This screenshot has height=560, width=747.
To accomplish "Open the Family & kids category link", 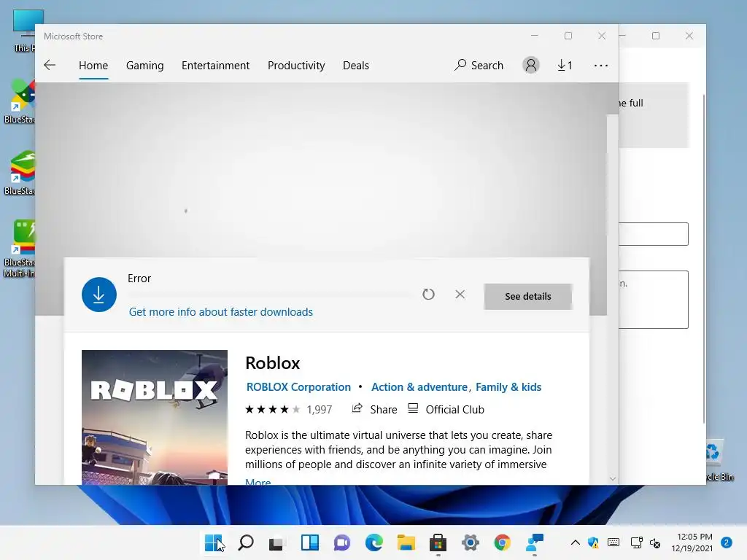I will coord(508,387).
